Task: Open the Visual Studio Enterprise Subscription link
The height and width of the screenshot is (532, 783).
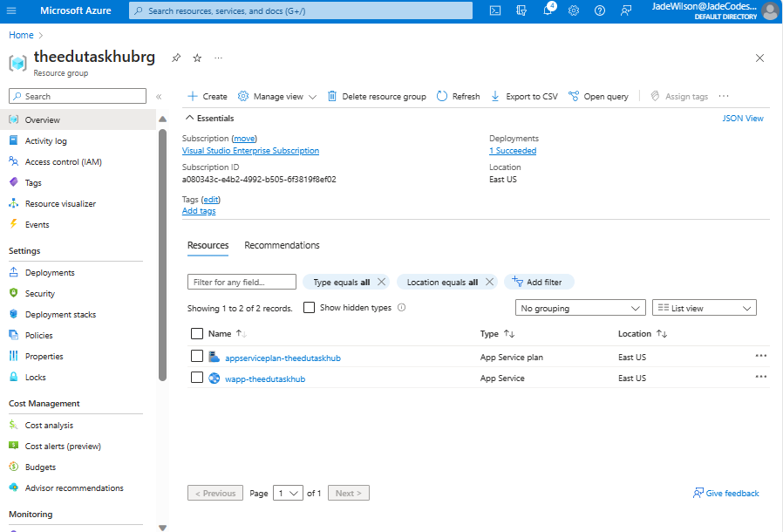Action: point(250,150)
